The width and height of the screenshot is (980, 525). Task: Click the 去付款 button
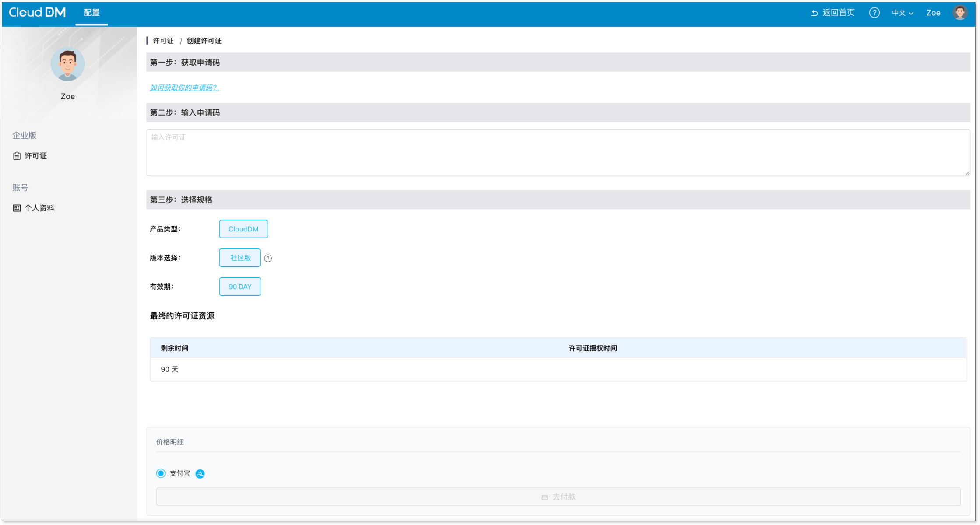coord(558,497)
